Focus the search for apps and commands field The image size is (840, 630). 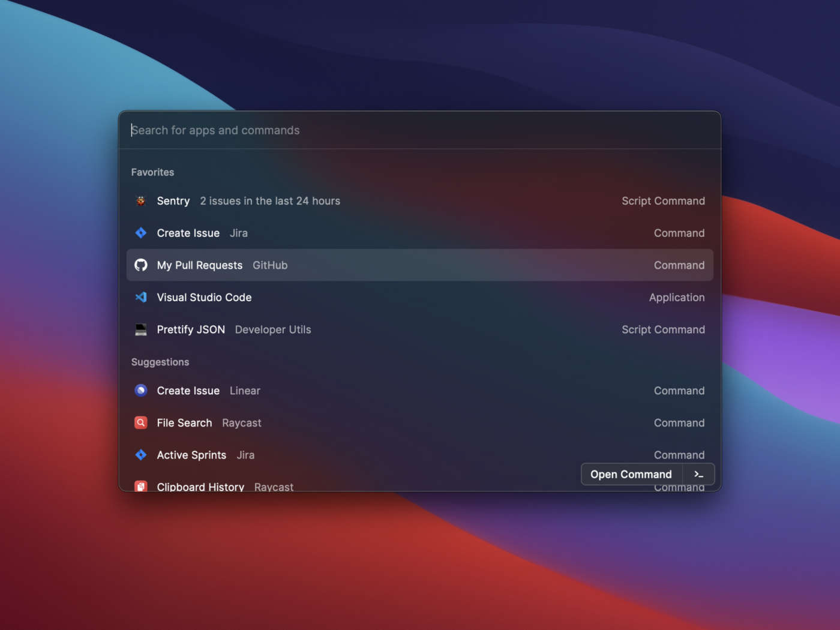(x=420, y=130)
